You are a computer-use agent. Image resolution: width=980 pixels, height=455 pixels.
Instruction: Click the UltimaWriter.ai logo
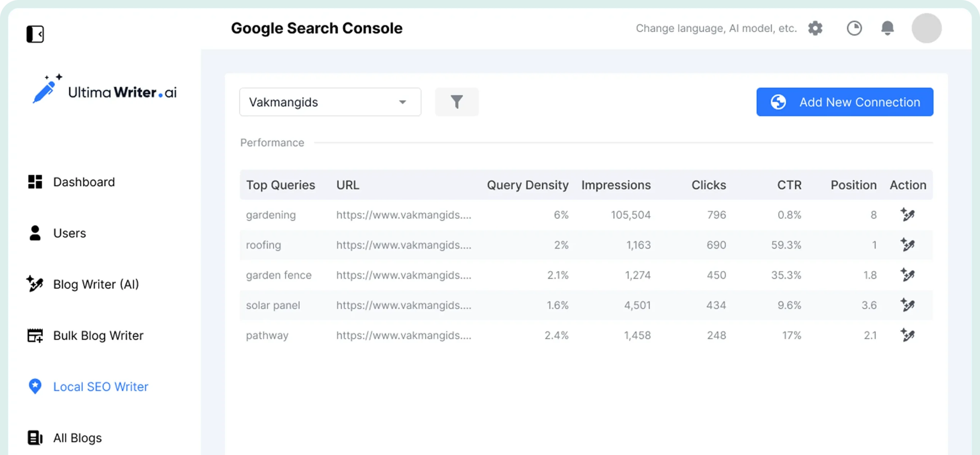pyautogui.click(x=105, y=89)
